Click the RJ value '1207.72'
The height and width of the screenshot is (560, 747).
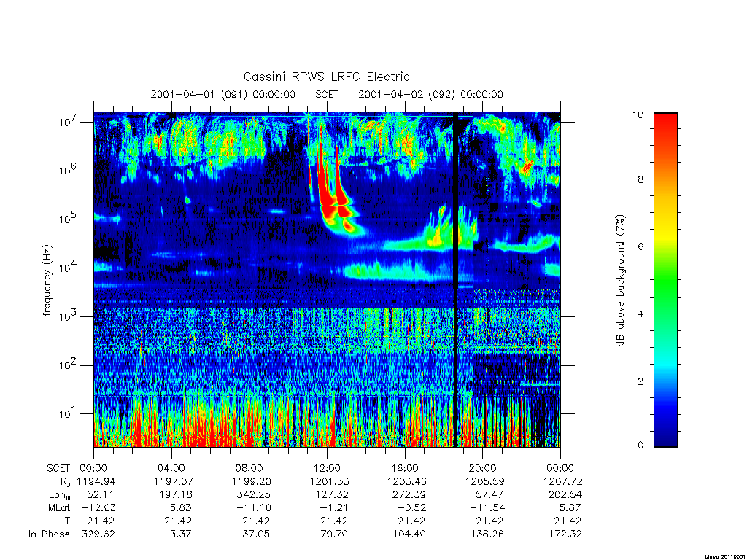[x=562, y=481]
